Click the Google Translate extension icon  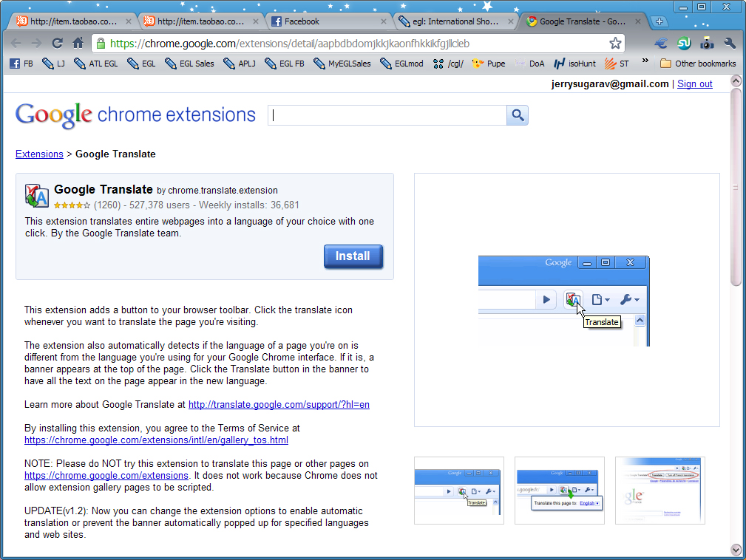coord(37,195)
